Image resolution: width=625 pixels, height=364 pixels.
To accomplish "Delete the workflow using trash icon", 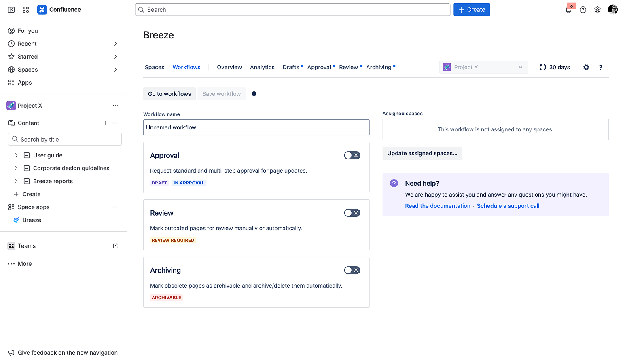I will point(254,93).
